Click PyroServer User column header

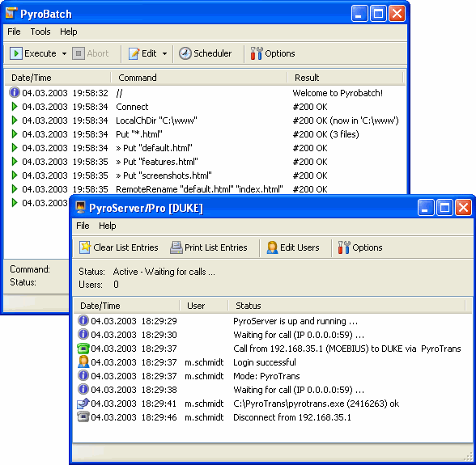tap(204, 306)
